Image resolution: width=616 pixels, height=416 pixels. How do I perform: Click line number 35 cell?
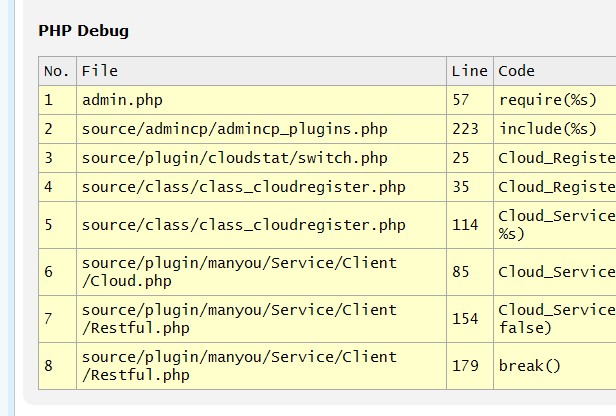click(x=461, y=187)
